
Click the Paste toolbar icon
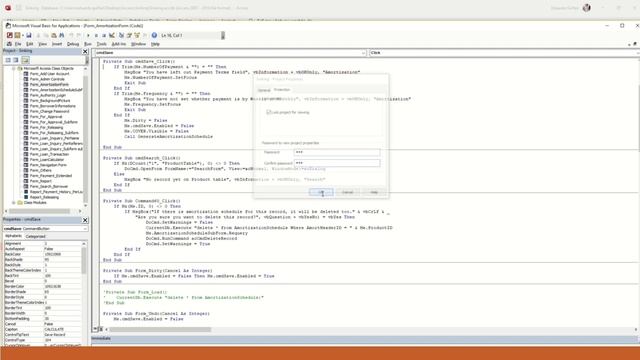(53, 36)
